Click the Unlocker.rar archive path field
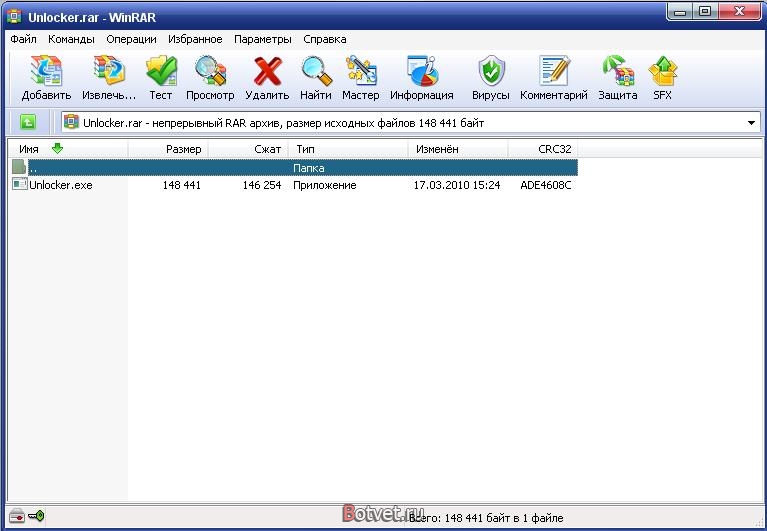Image resolution: width=767 pixels, height=531 pixels. coord(411,123)
